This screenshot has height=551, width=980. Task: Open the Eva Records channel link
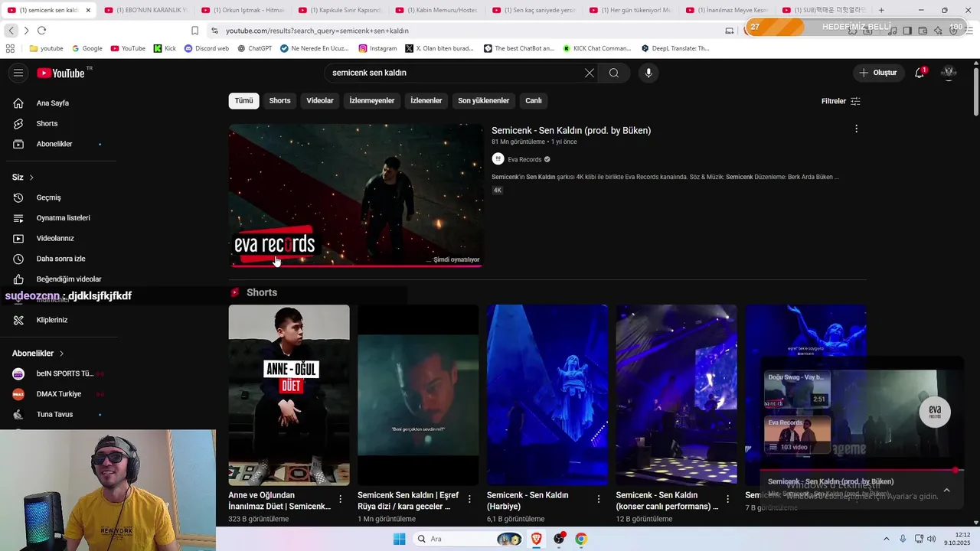pyautogui.click(x=524, y=159)
